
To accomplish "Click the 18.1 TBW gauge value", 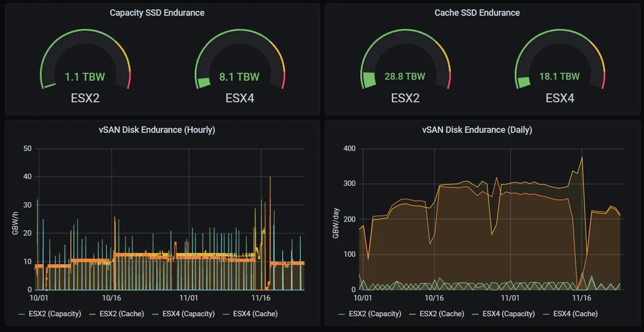I will (x=559, y=76).
